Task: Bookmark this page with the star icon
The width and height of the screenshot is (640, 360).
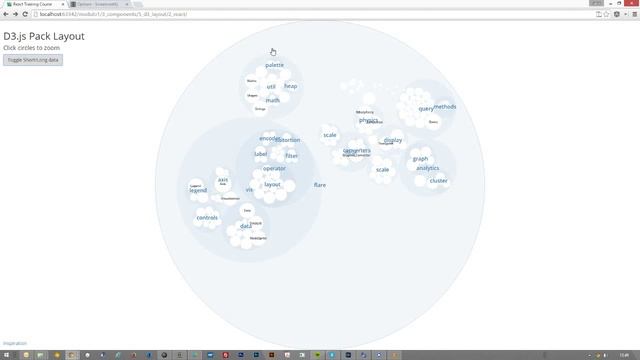Action: coord(607,14)
